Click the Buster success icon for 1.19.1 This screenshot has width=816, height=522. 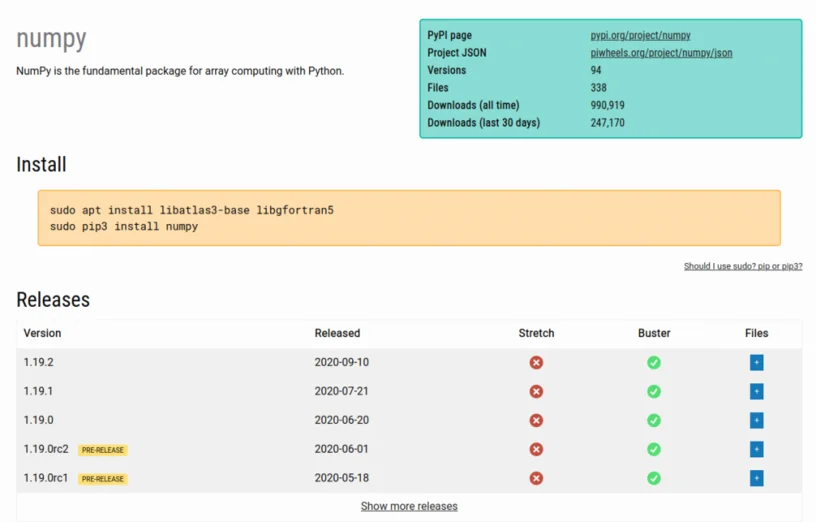point(654,391)
